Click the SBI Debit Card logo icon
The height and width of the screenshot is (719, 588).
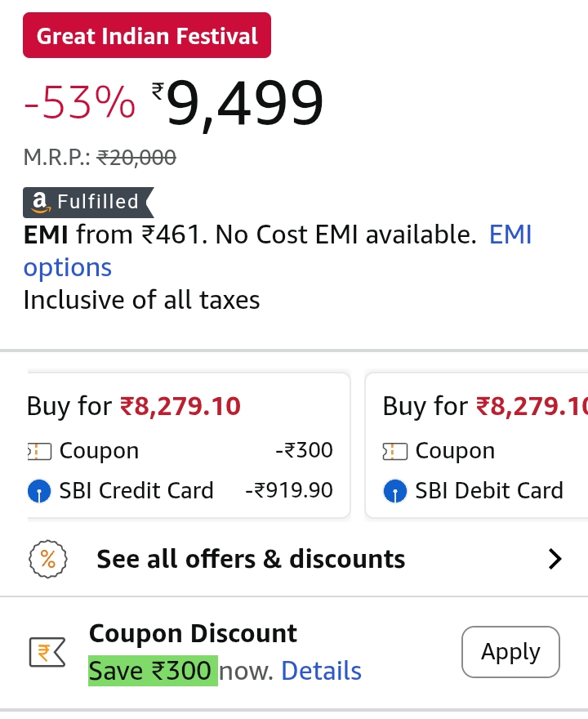(x=395, y=491)
